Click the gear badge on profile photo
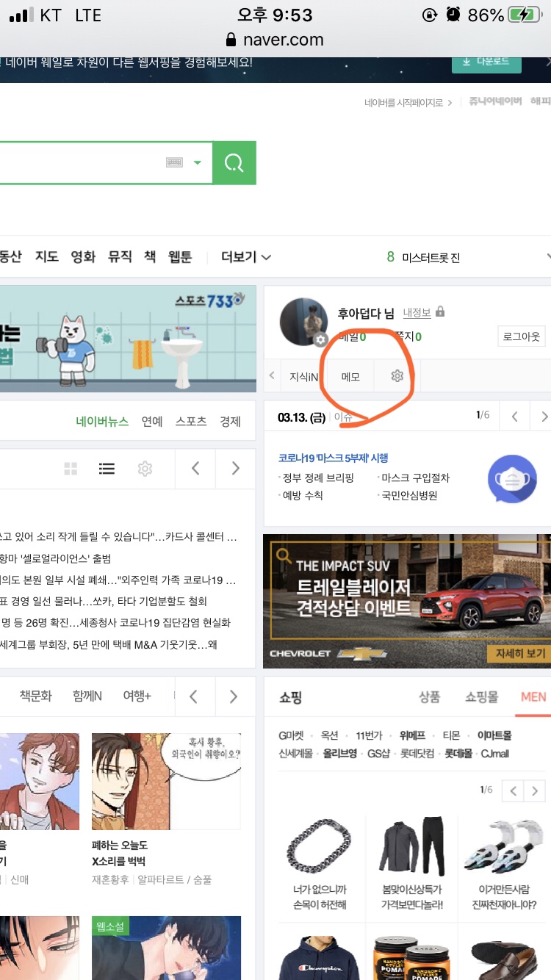This screenshot has height=980, width=551. coord(320,339)
